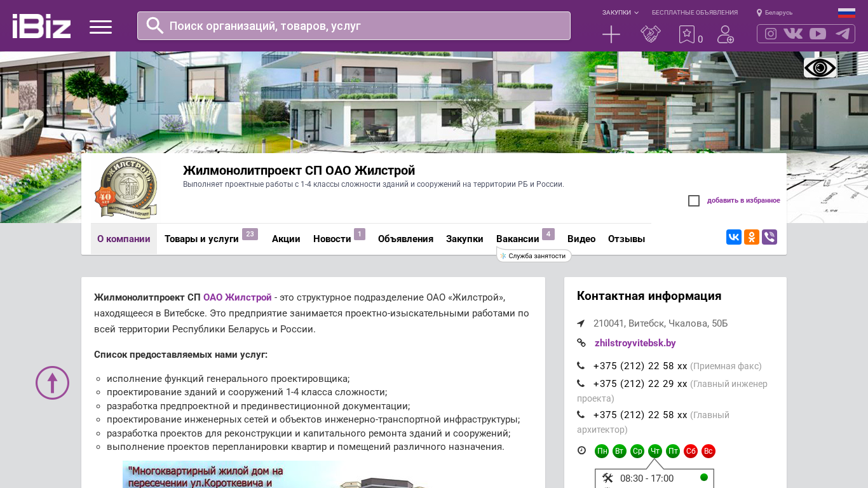Select Friday (Пт) schedule day

tap(673, 451)
